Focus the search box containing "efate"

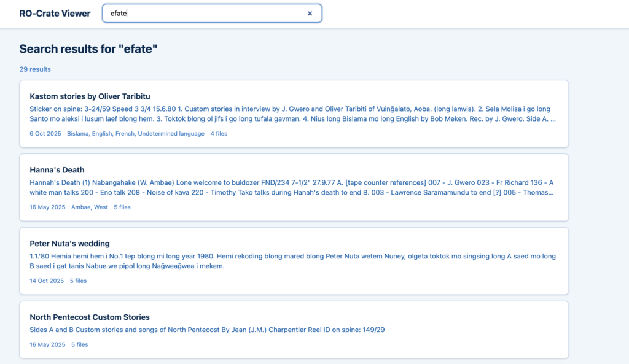[203, 14]
